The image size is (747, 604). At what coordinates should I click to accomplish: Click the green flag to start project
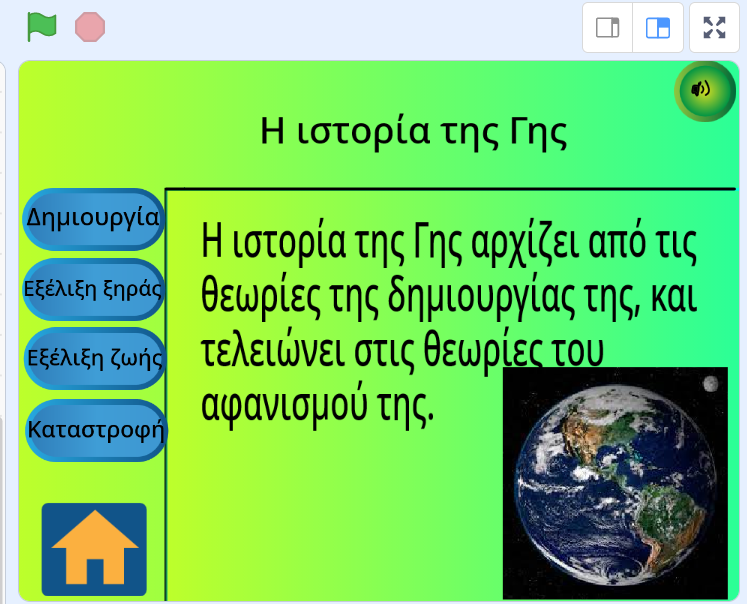(x=42, y=27)
